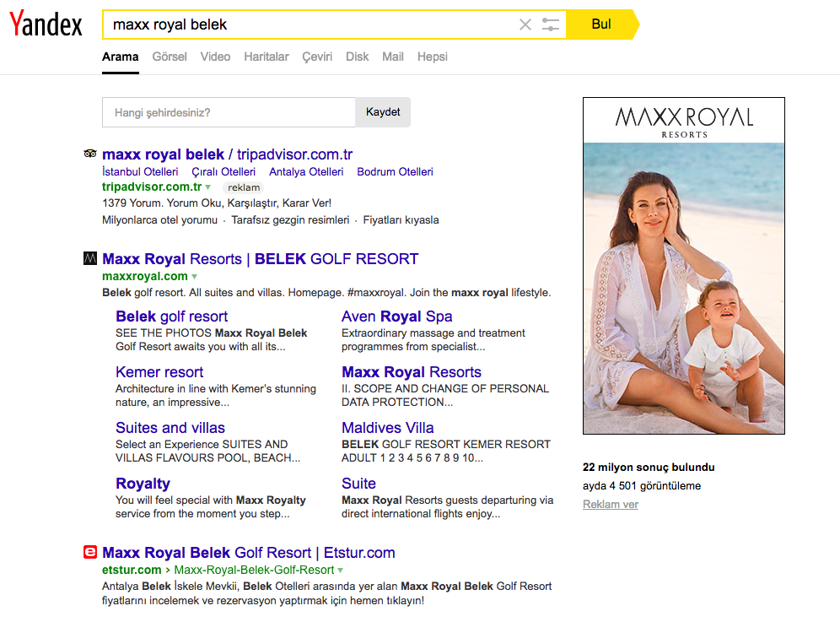
Task: Open the Haritalar tab
Action: coord(267,57)
